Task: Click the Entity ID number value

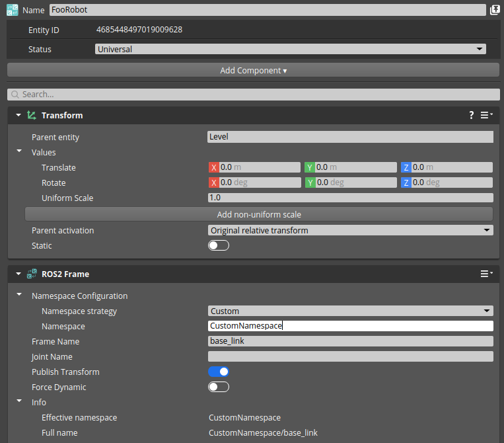Action: 139,30
